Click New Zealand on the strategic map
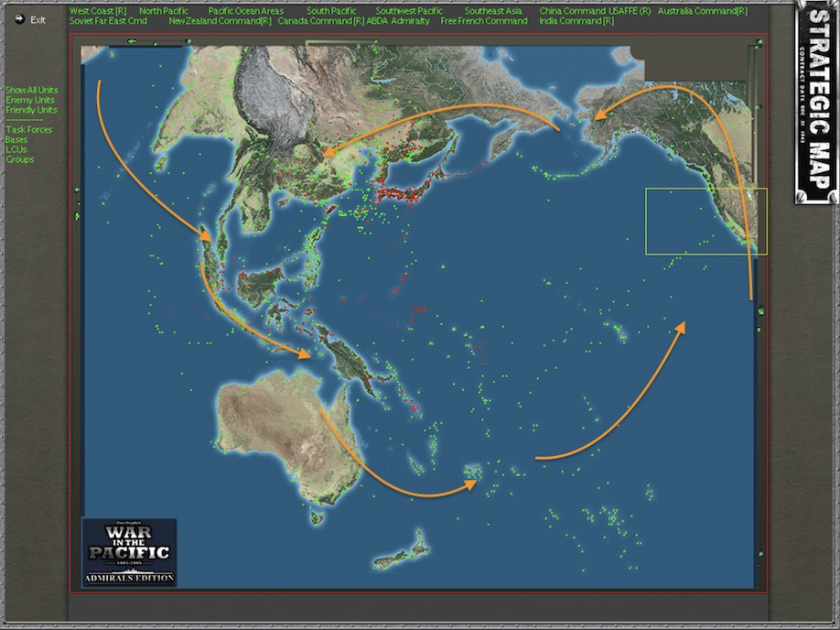840x630 pixels. pos(402,550)
